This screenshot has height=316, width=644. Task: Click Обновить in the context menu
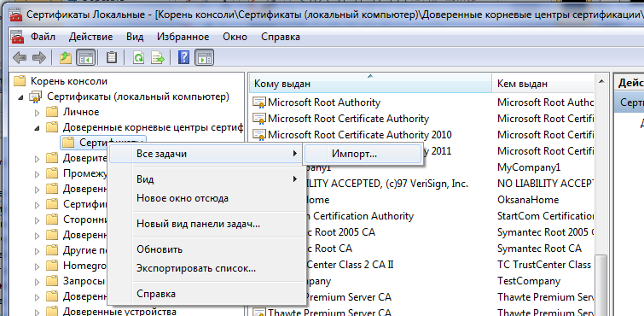click(160, 249)
